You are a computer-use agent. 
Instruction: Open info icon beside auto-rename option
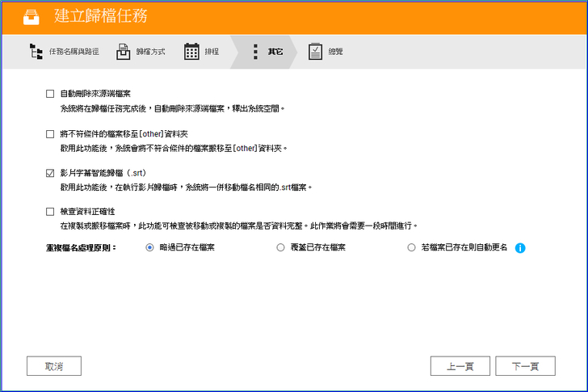click(520, 248)
